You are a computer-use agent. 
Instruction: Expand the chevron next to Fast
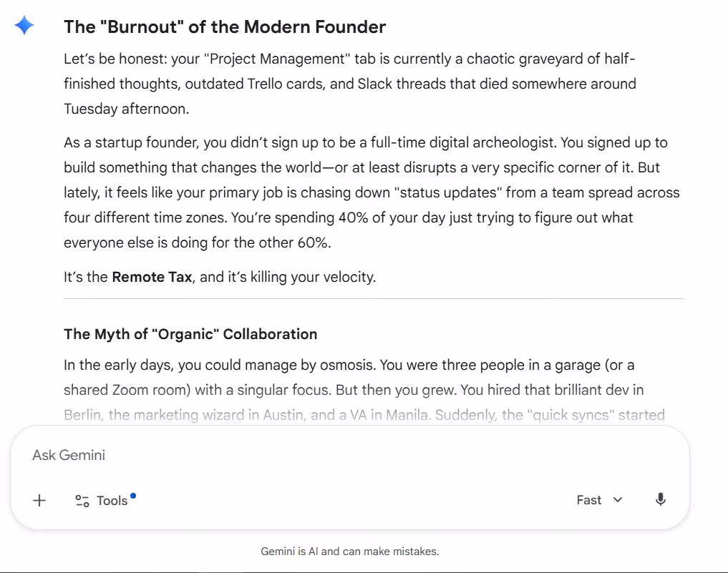tap(618, 500)
